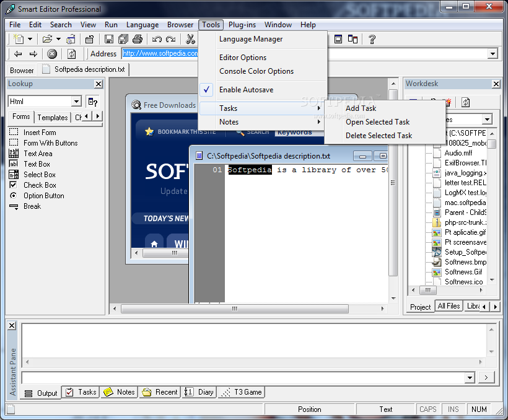Viewport: 508px width, 420px height.
Task: Click the paste clipboard toolbar icon
Action: [x=89, y=39]
